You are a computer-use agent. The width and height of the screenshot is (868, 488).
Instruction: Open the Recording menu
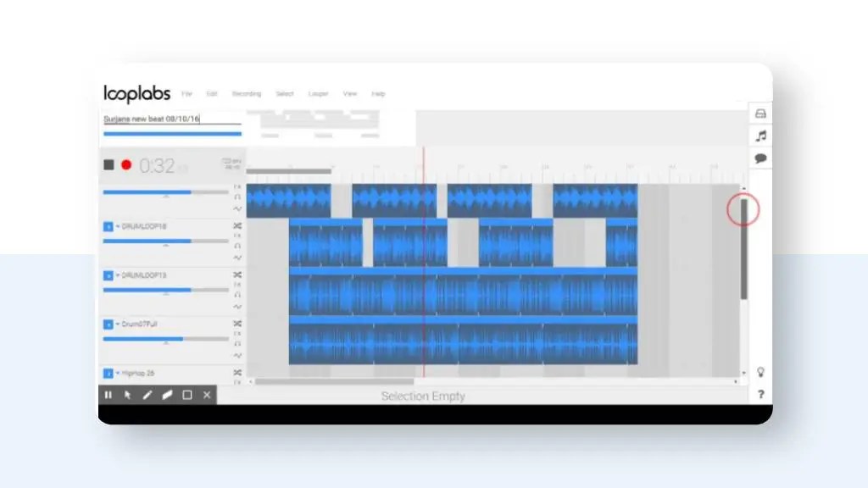[x=247, y=93]
